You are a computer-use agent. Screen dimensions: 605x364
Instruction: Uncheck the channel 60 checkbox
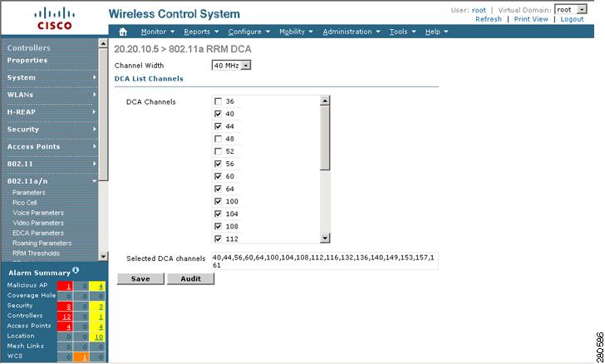point(218,176)
